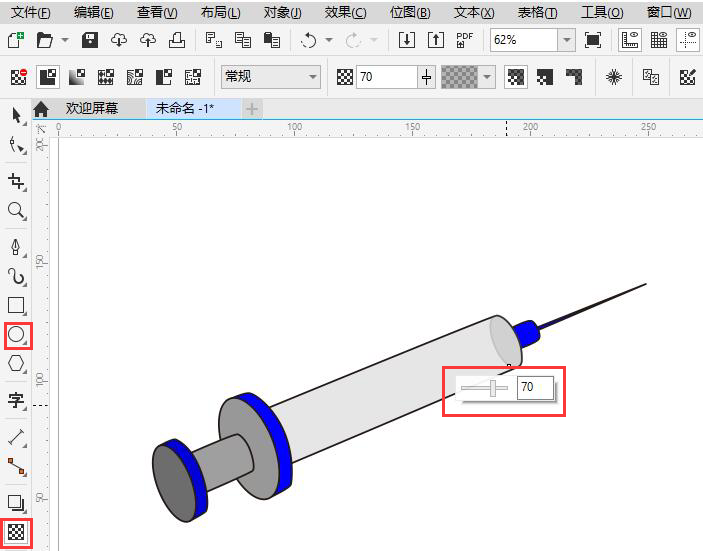The height and width of the screenshot is (551, 703).
Task: Open the 位图 menu
Action: [x=410, y=13]
